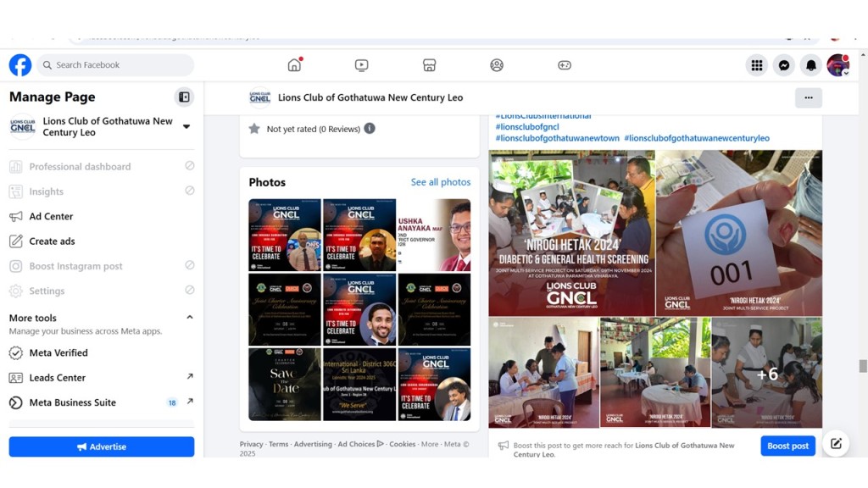Click the Advertise button
The image size is (868, 488).
pos(102,446)
